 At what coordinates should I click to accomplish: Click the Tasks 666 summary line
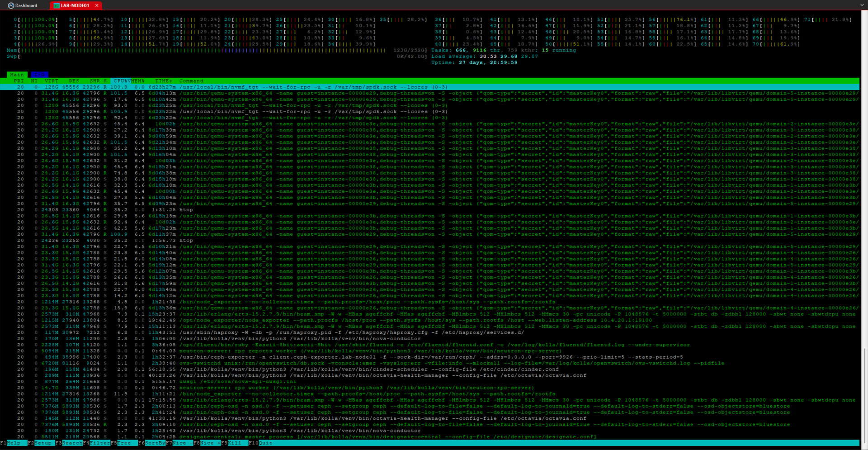(504, 50)
